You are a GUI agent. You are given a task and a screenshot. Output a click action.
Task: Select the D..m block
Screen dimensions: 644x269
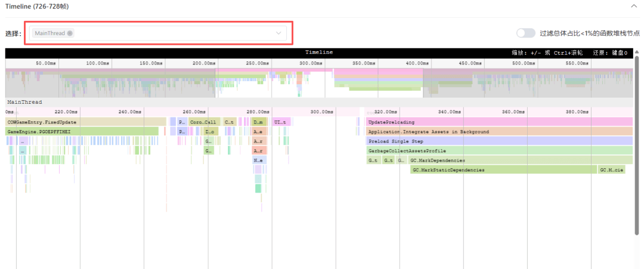259,122
